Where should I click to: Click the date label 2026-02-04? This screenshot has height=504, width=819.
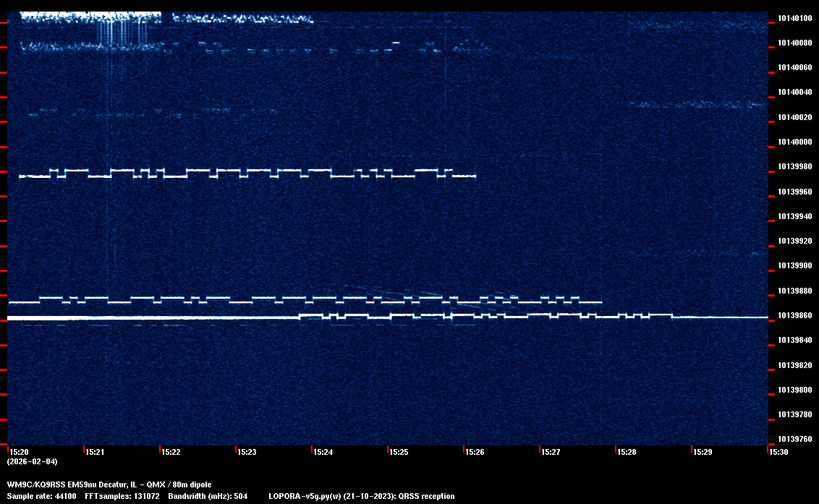[32, 461]
